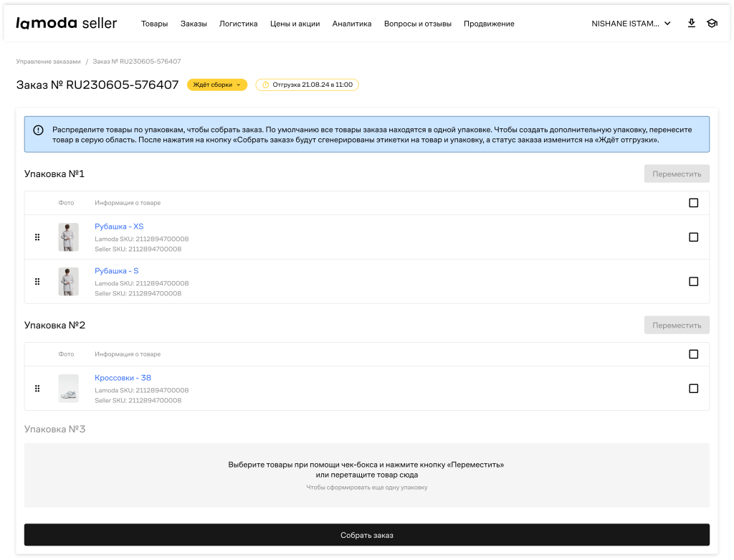The height and width of the screenshot is (560, 734).
Task: Click the info icon in blue banner
Action: point(38,130)
